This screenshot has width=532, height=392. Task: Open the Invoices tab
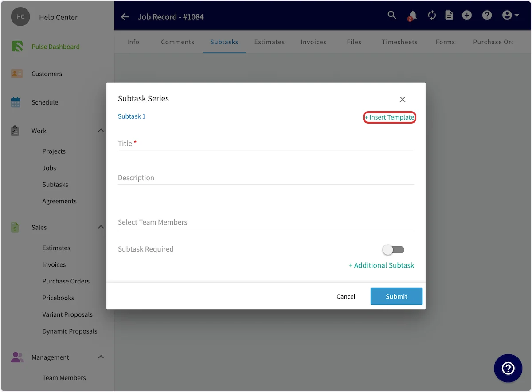click(313, 42)
